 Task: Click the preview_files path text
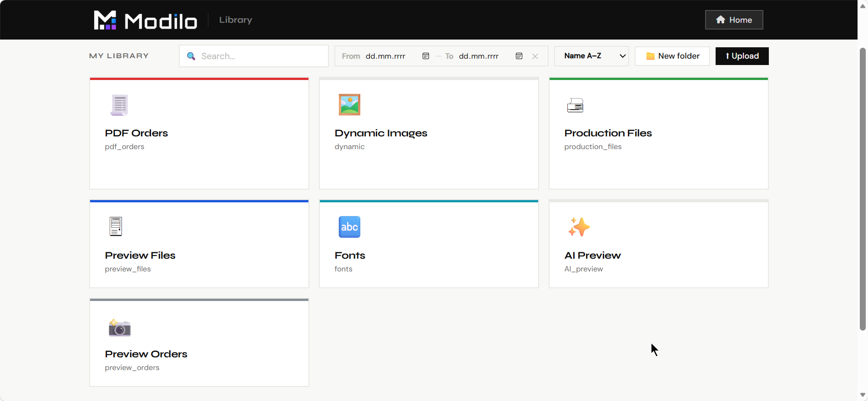click(x=128, y=269)
